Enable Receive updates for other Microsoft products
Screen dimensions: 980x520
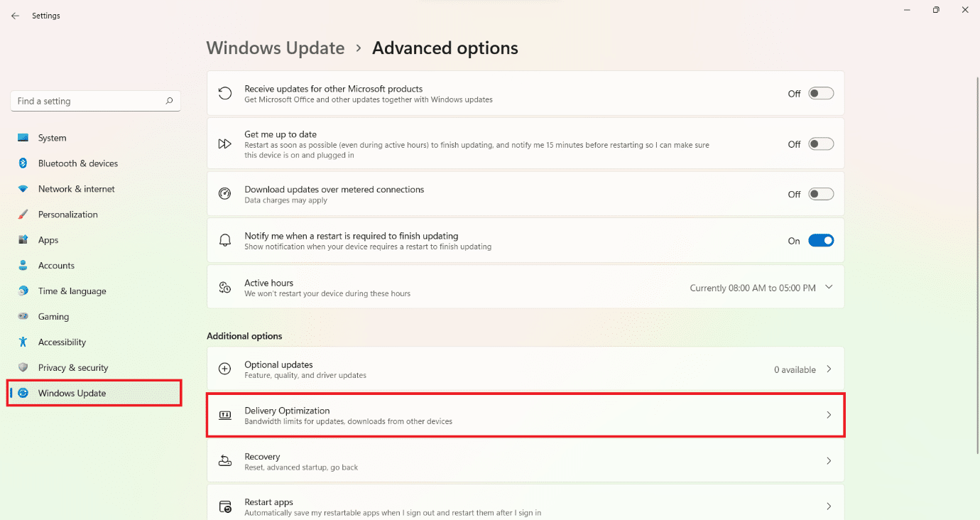pyautogui.click(x=821, y=94)
